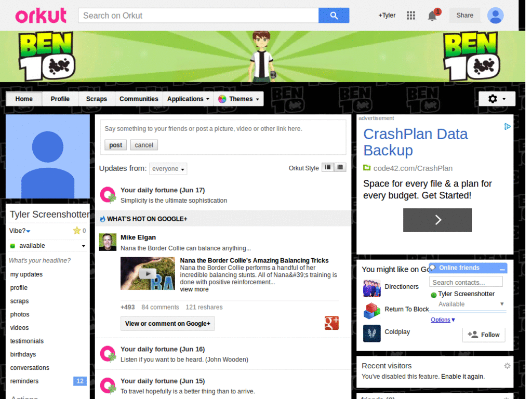Click the Recent visitors gear icon

tap(507, 366)
